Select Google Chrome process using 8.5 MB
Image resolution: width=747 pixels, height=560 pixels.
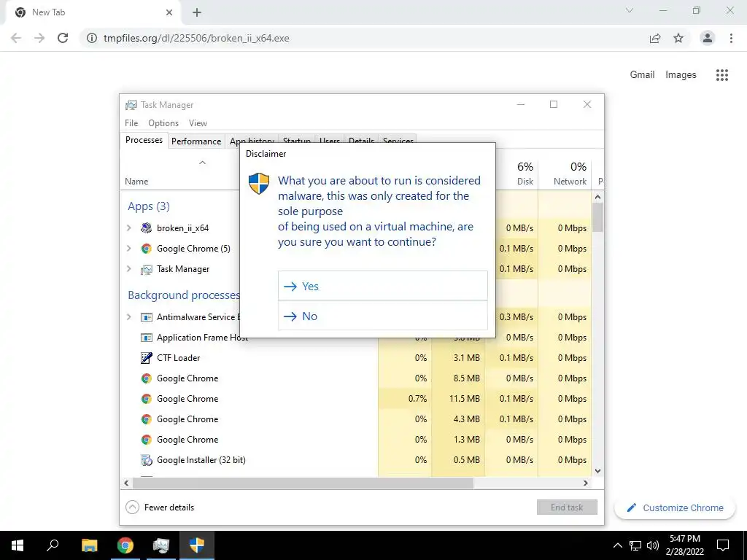click(355, 378)
